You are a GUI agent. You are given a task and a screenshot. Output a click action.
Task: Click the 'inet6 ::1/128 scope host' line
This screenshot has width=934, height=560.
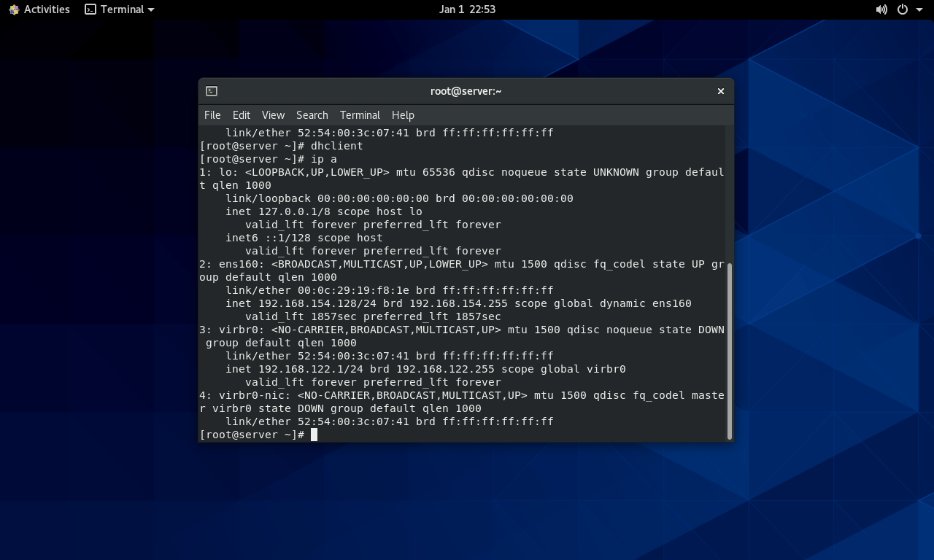304,238
